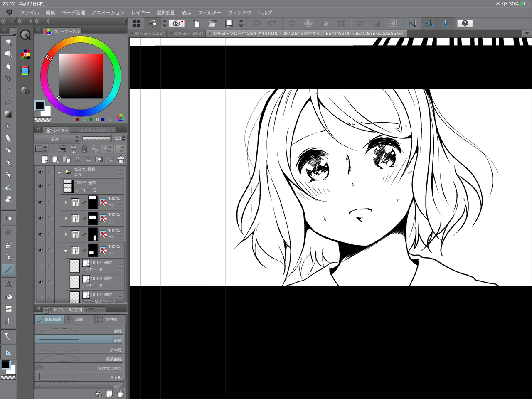Select the Gradient tool

pyautogui.click(x=8, y=114)
